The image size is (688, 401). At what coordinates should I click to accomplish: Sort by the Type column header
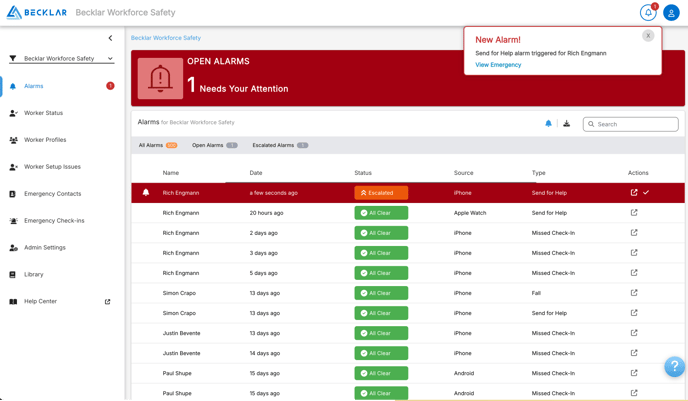538,173
